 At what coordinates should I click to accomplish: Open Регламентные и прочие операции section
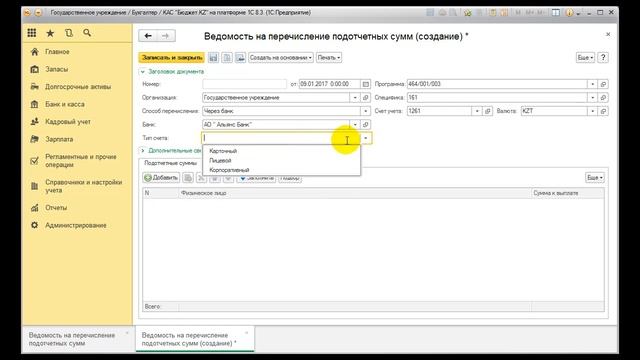tap(81, 160)
